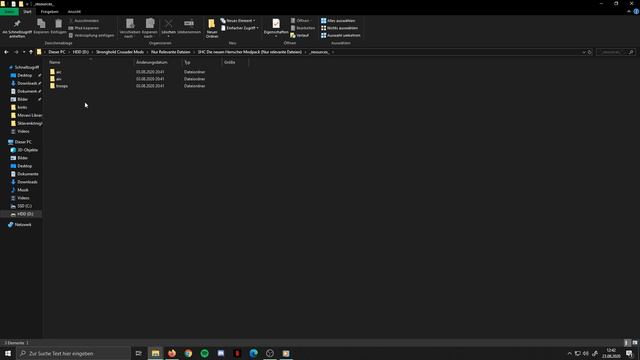Open the Verlauf file history
The width and height of the screenshot is (640, 360).
300,35
